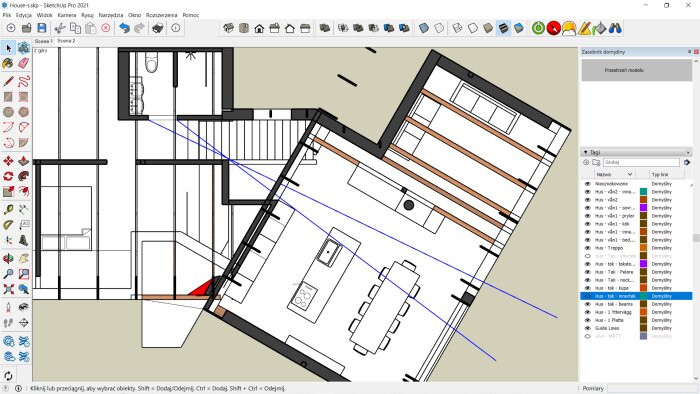Pick the Circle drawing tool
Viewport: 700px width, 394px height.
click(8, 112)
